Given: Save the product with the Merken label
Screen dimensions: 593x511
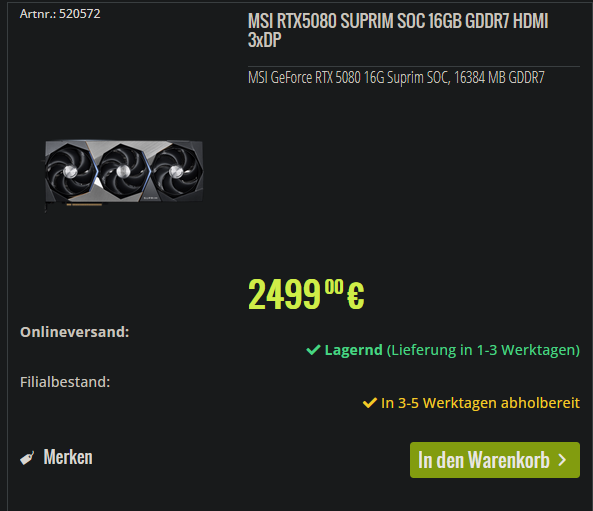Looking at the screenshot, I should (68, 457).
